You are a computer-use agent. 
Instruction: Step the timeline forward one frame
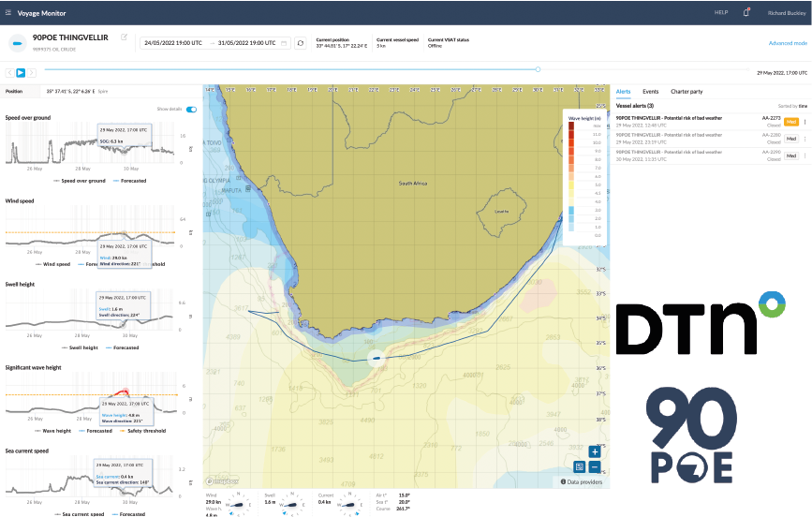click(x=32, y=73)
